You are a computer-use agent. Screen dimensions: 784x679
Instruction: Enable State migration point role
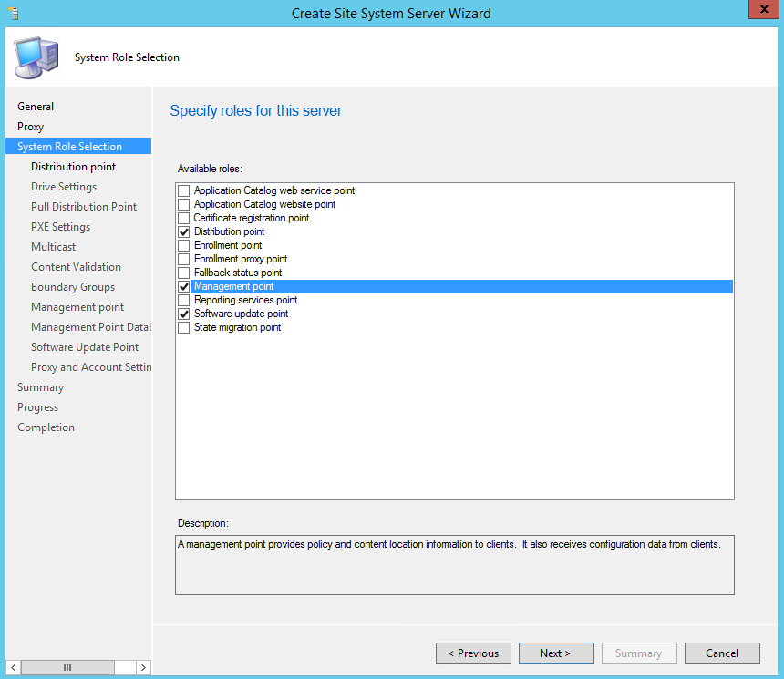tap(184, 327)
